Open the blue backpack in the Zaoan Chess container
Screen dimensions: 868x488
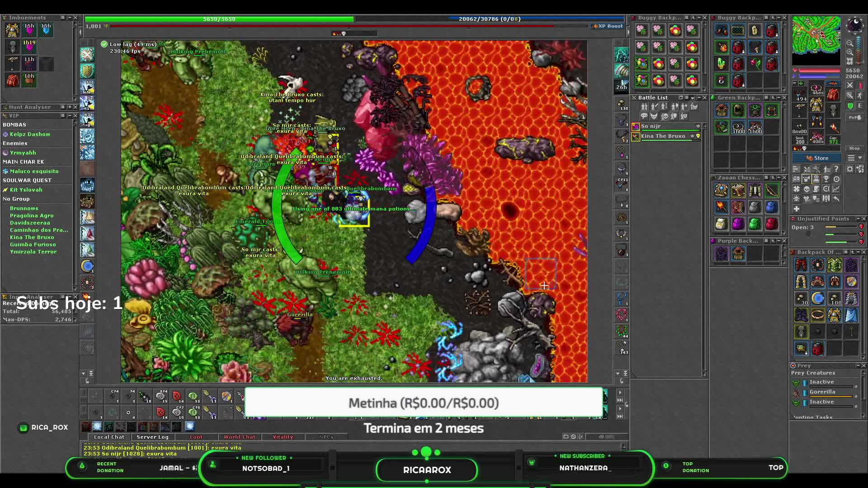pos(772,207)
